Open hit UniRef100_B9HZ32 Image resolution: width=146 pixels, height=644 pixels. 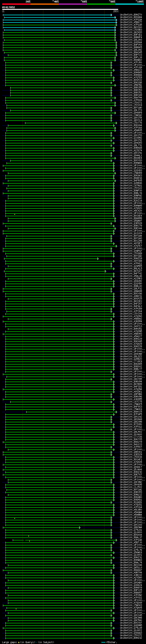coord(131,638)
